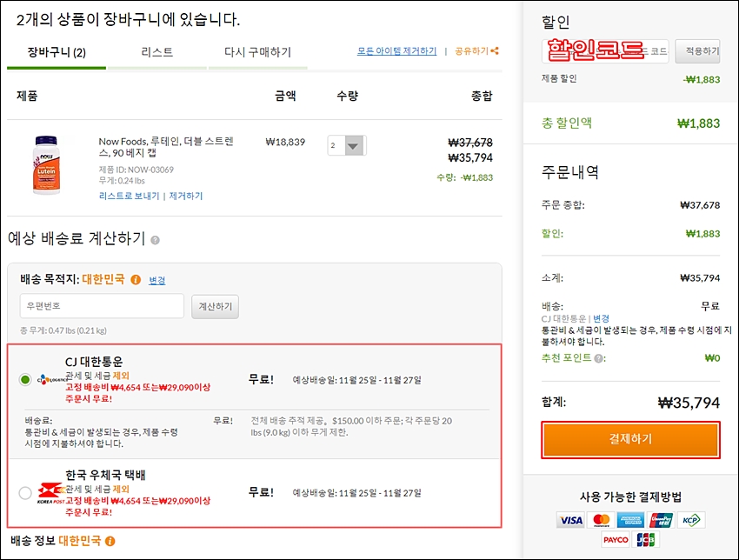Focus the 할인코드 input field
Image resolution: width=739 pixels, height=560 pixels.
pyautogui.click(x=605, y=51)
